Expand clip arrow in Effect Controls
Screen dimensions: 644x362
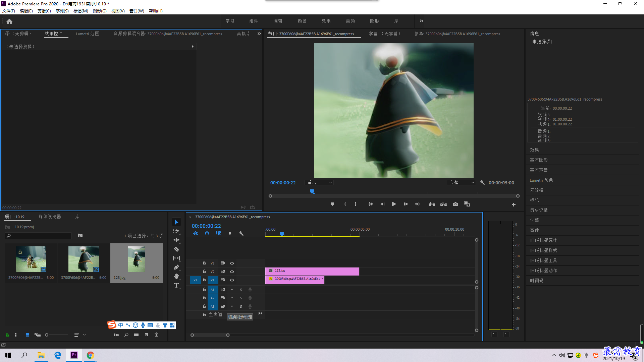[x=193, y=47]
